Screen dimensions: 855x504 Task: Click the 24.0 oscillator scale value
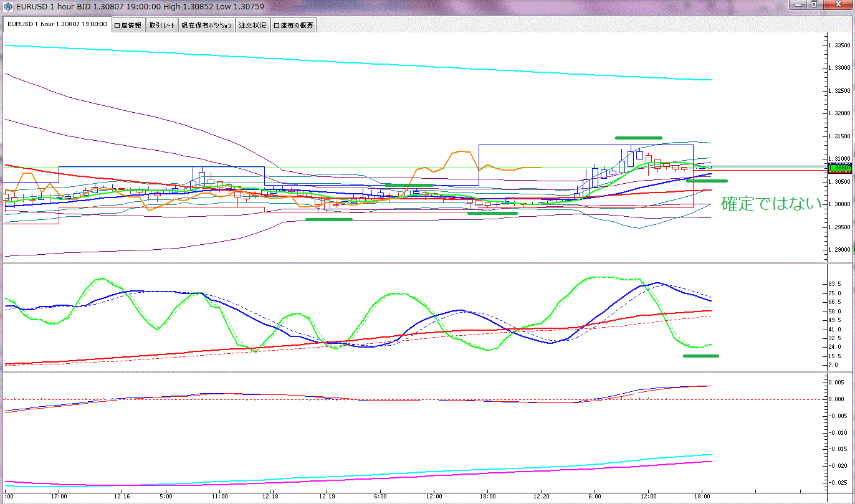(x=835, y=346)
